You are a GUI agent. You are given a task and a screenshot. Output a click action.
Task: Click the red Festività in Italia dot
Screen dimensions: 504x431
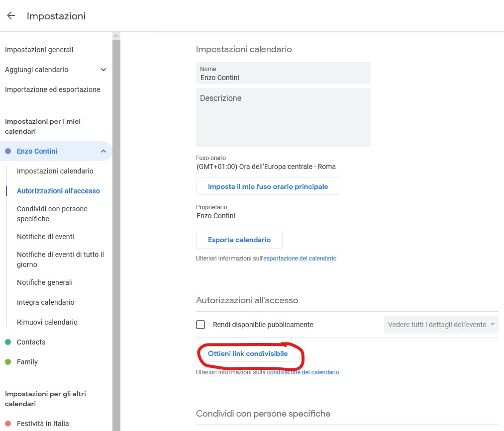click(x=8, y=424)
